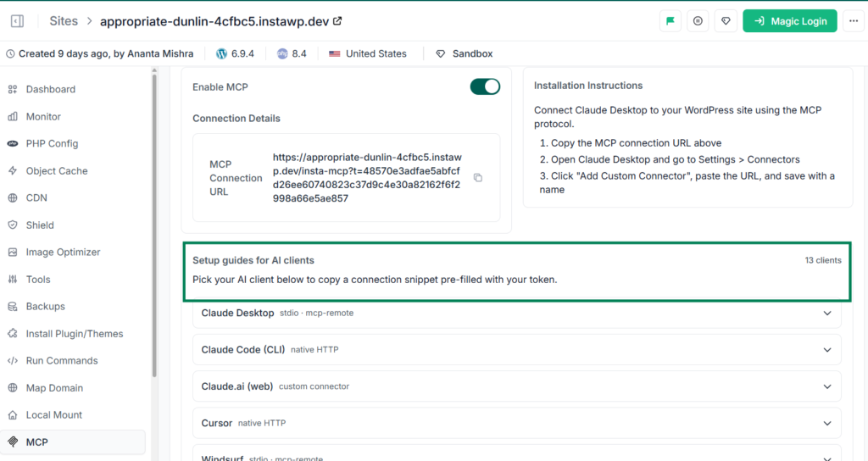Click the Install Plugin/Themes puzzle icon
Viewport: 868px width, 461px height.
click(x=13, y=333)
